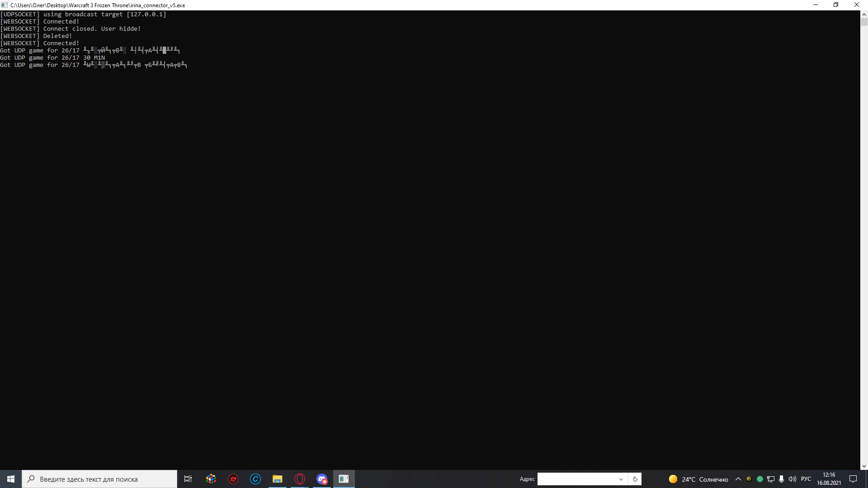This screenshot has height=488, width=868.
Task: Click the taskbar search field
Action: point(99,479)
